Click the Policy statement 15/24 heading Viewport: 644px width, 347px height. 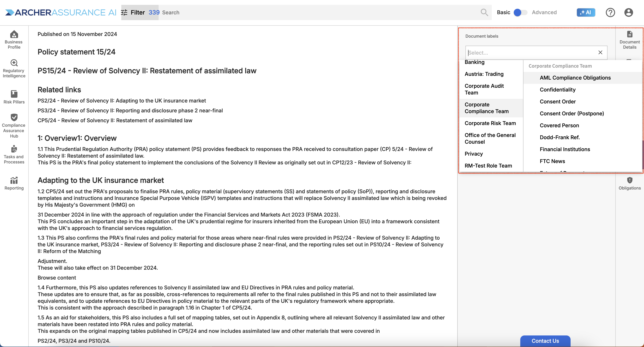(x=77, y=52)
